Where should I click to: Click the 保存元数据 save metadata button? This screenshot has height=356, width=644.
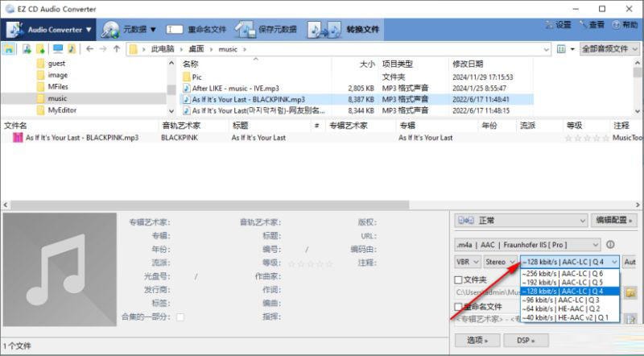(266, 30)
